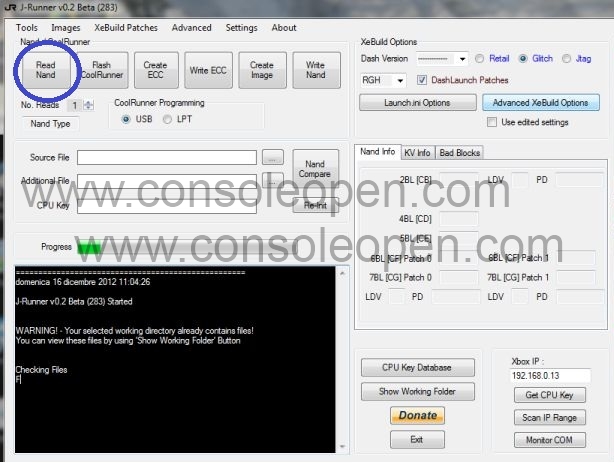Click 'Checking Files' log line
The image size is (614, 463).
click(x=42, y=370)
